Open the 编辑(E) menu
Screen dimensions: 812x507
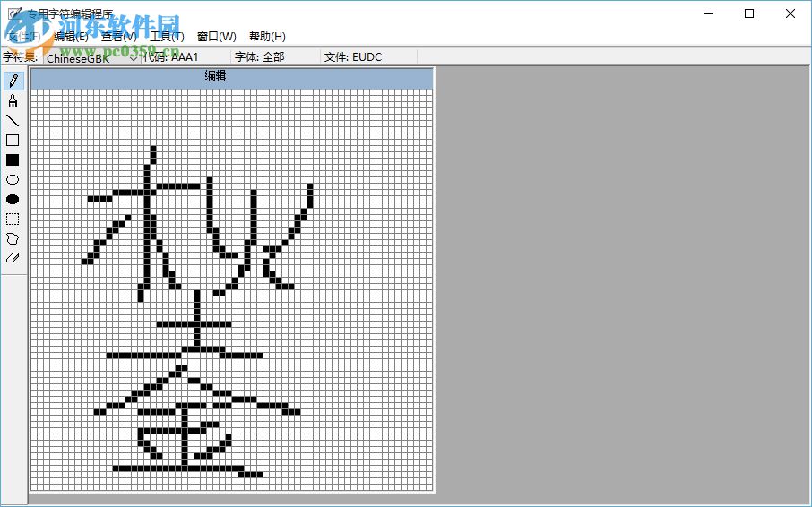71,36
